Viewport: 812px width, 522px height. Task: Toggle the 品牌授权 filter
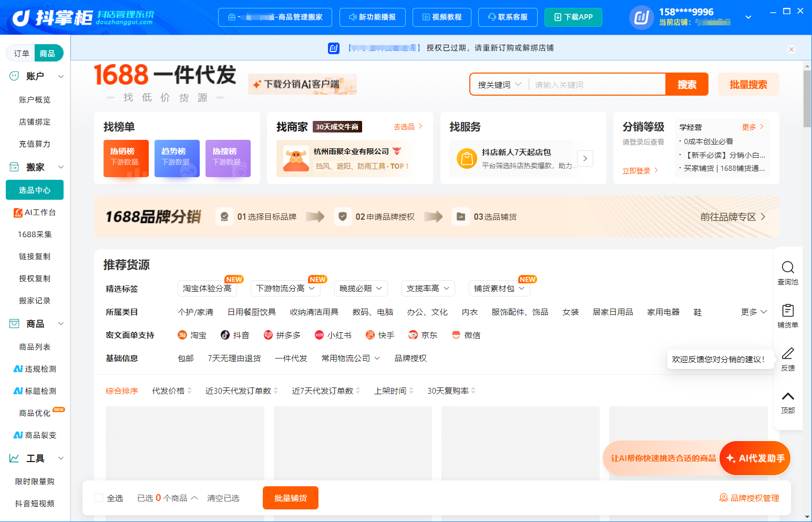tap(410, 358)
